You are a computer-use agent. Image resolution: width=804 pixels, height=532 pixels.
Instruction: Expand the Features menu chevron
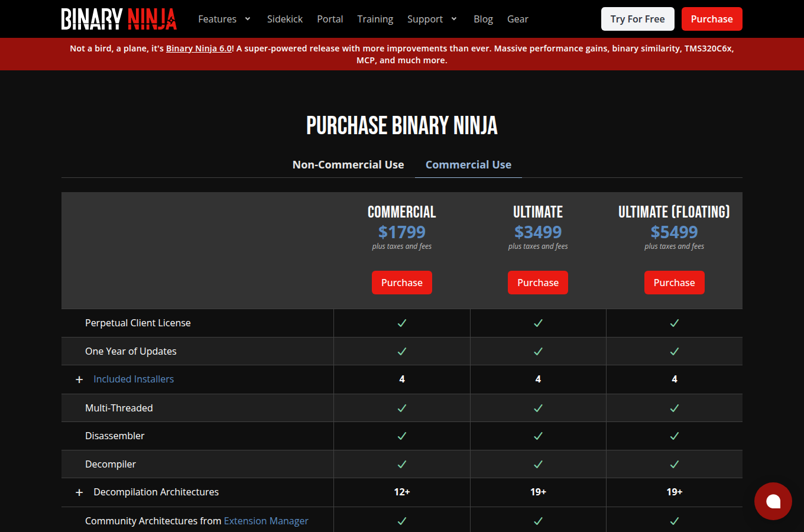(x=248, y=19)
